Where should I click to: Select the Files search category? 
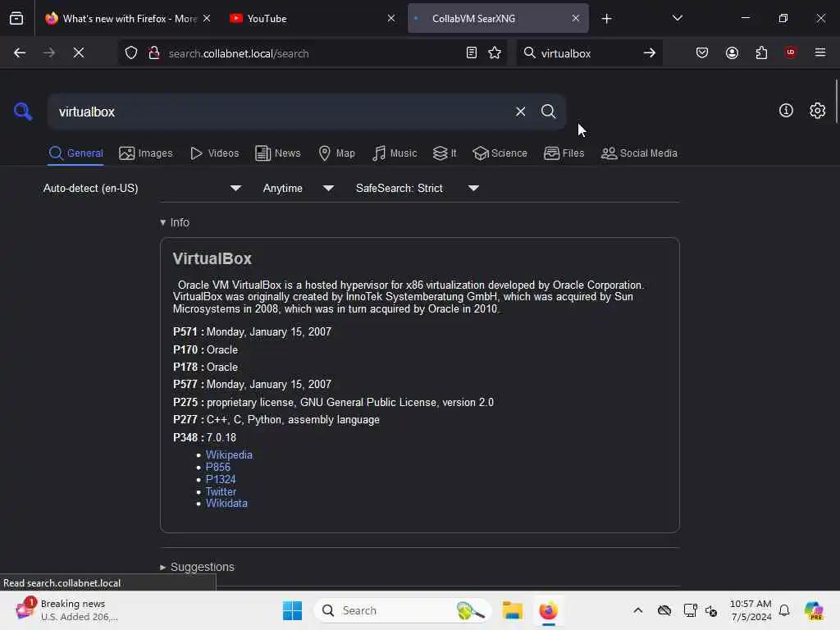564,153
